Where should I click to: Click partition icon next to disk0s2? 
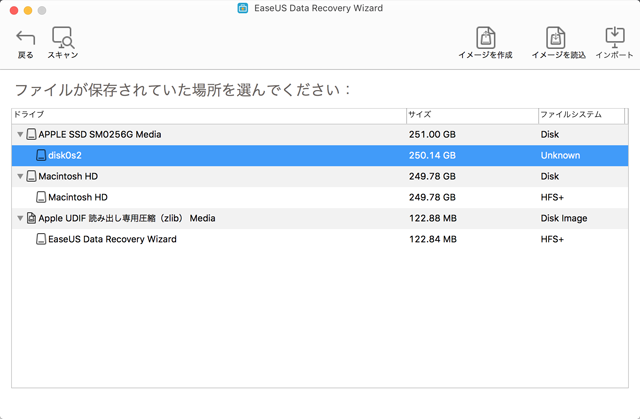click(x=41, y=155)
